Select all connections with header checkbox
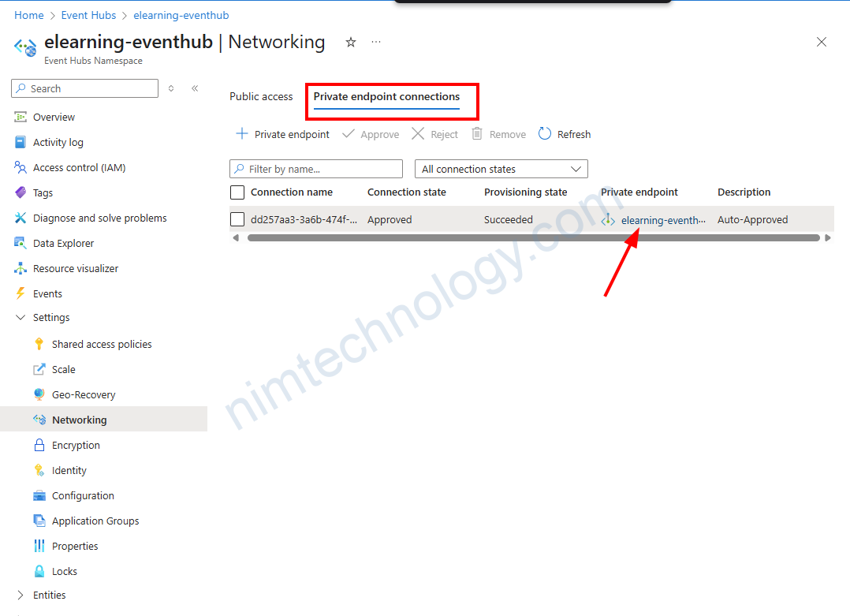The width and height of the screenshot is (850, 616). point(237,192)
